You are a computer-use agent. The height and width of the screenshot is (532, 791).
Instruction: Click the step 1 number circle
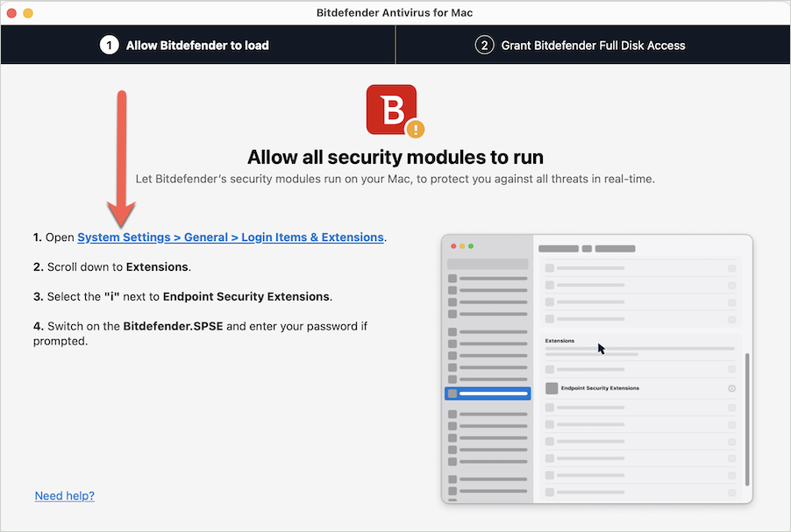coord(109,45)
